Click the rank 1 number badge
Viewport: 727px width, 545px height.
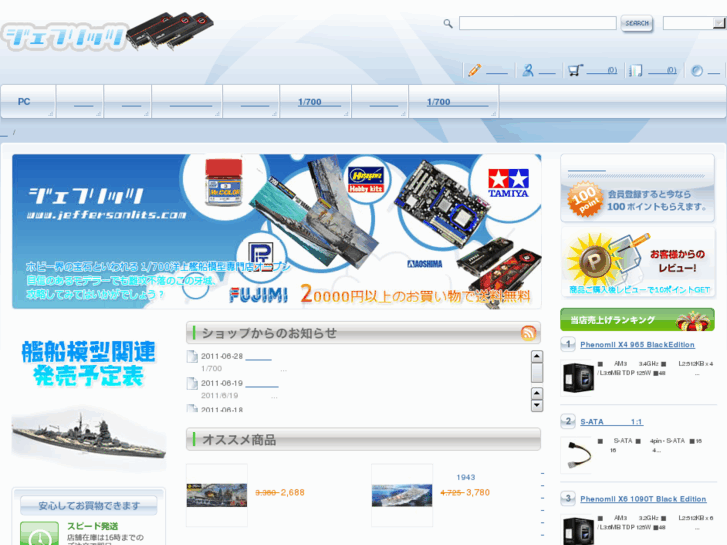[x=568, y=344]
